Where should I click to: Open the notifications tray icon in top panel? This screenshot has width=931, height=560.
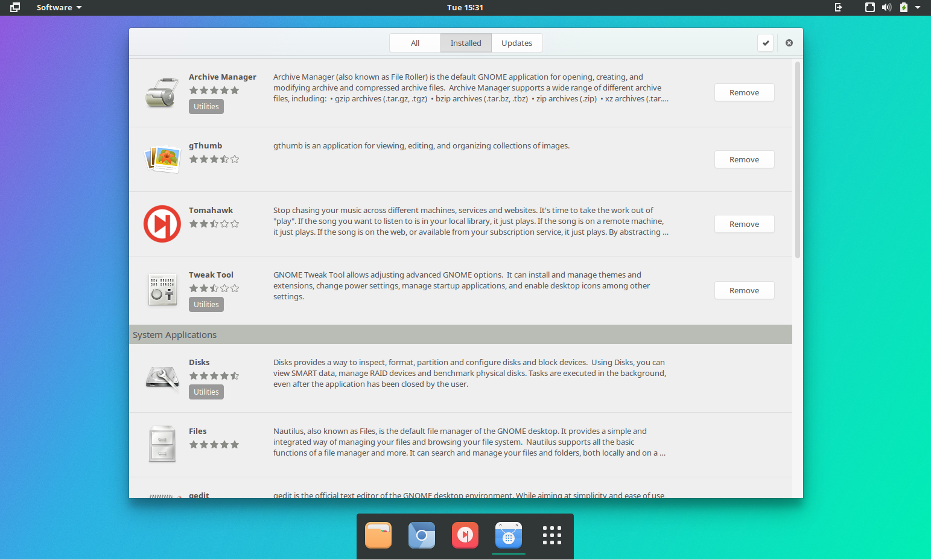[x=870, y=7]
